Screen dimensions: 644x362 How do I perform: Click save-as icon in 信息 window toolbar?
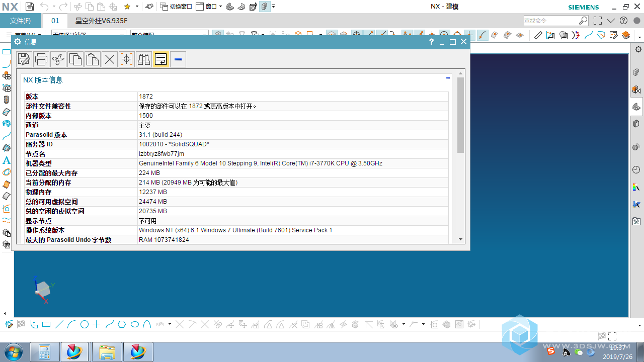point(24,59)
